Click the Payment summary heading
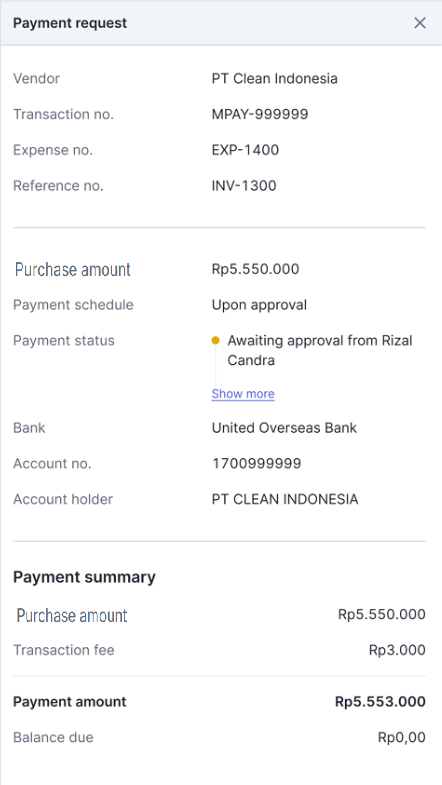This screenshot has height=785, width=442. click(84, 577)
